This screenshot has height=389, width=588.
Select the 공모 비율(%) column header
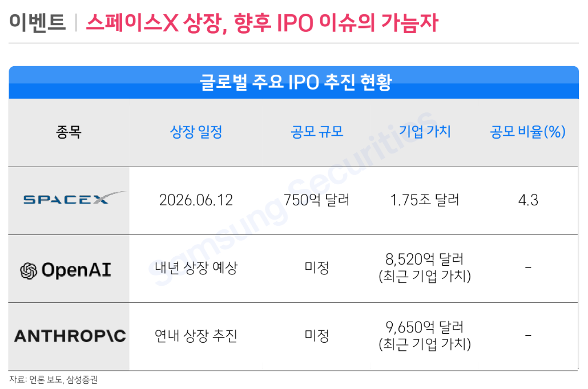click(527, 132)
